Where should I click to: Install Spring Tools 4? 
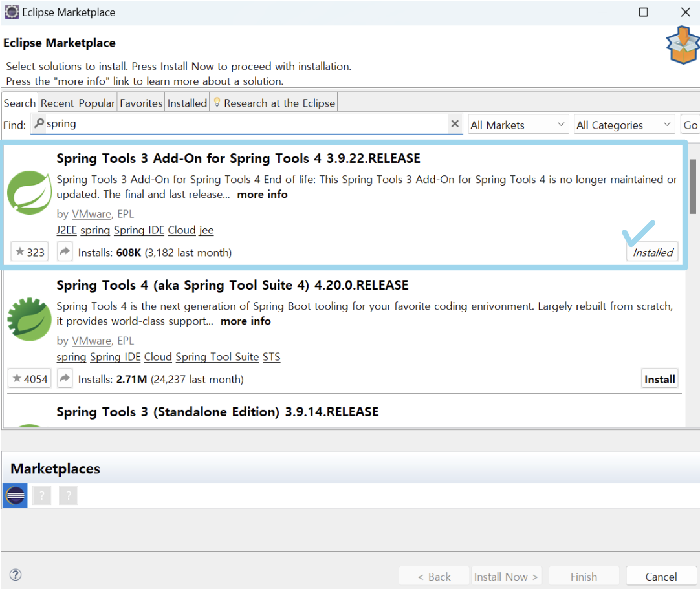(659, 379)
